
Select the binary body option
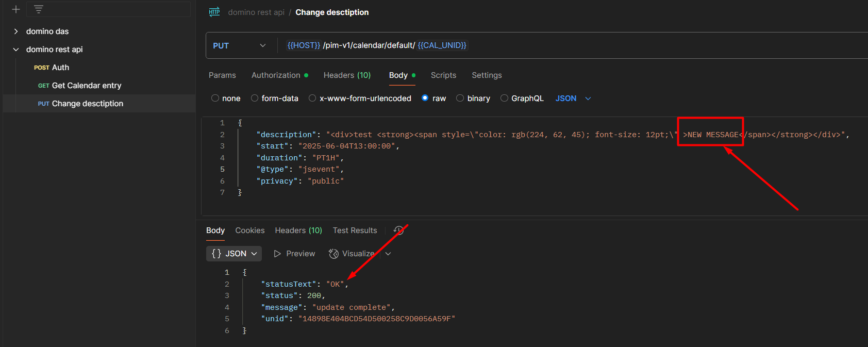coord(460,98)
